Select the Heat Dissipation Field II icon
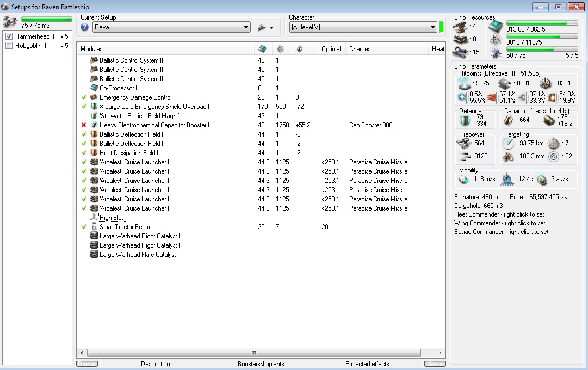 click(x=94, y=153)
